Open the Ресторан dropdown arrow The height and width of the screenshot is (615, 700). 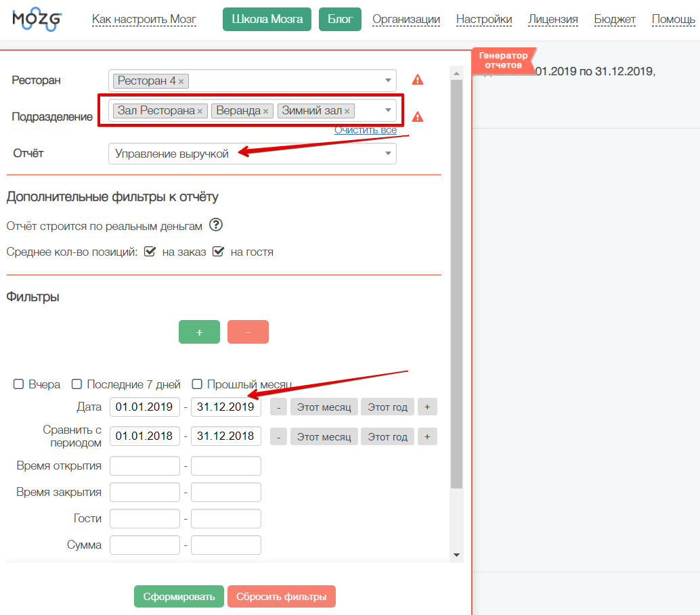coord(388,81)
